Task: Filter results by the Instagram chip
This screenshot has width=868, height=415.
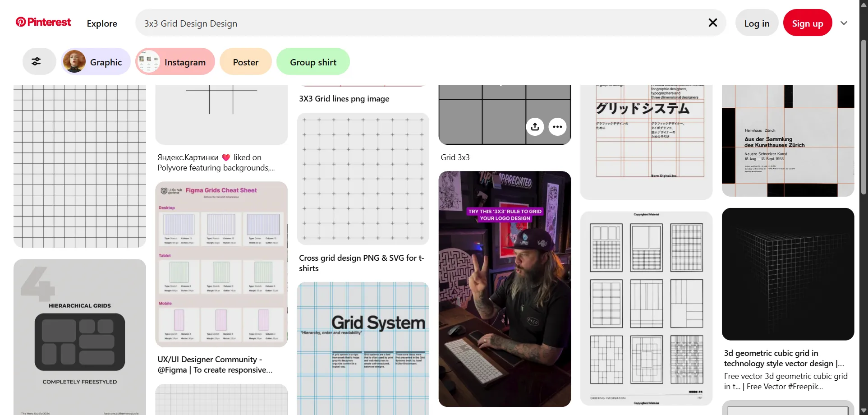Action: (x=175, y=61)
